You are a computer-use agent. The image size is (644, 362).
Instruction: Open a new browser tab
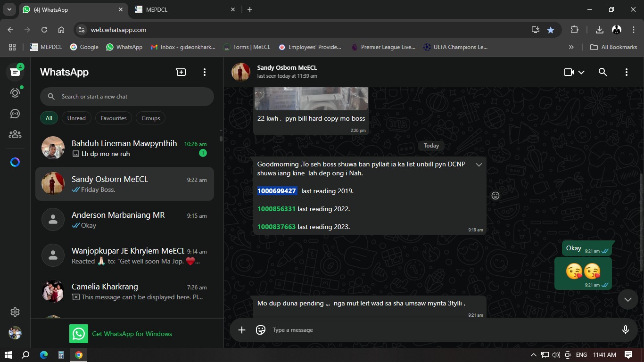point(250,9)
